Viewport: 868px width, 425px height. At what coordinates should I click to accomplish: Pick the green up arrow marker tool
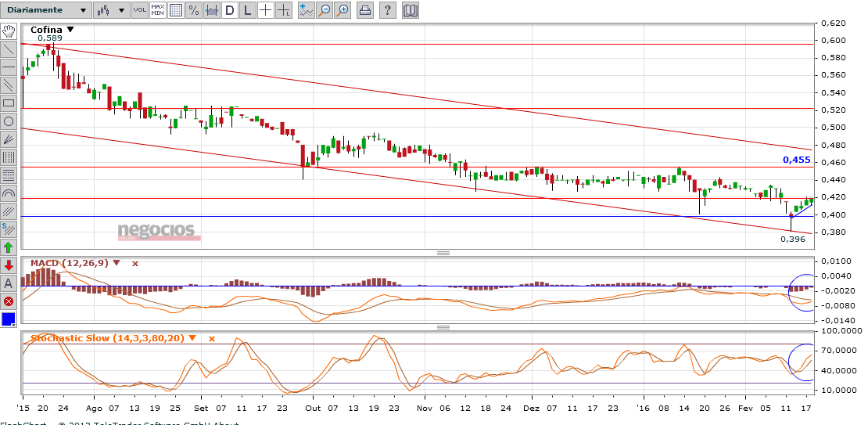point(9,247)
